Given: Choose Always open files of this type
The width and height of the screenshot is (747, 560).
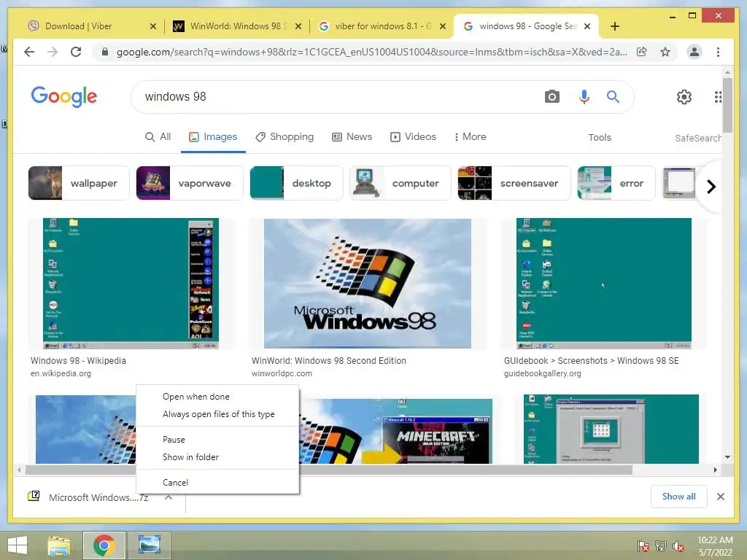Looking at the screenshot, I should [217, 414].
